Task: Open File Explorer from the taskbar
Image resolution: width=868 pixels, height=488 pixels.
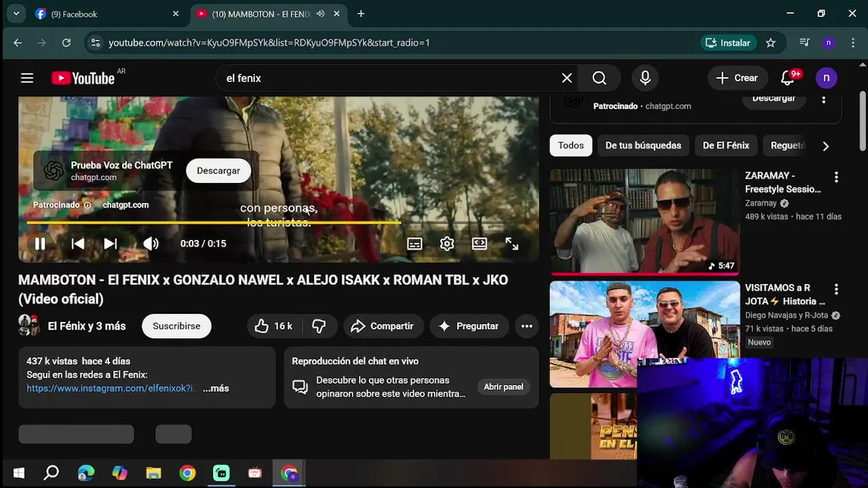Action: [x=153, y=473]
